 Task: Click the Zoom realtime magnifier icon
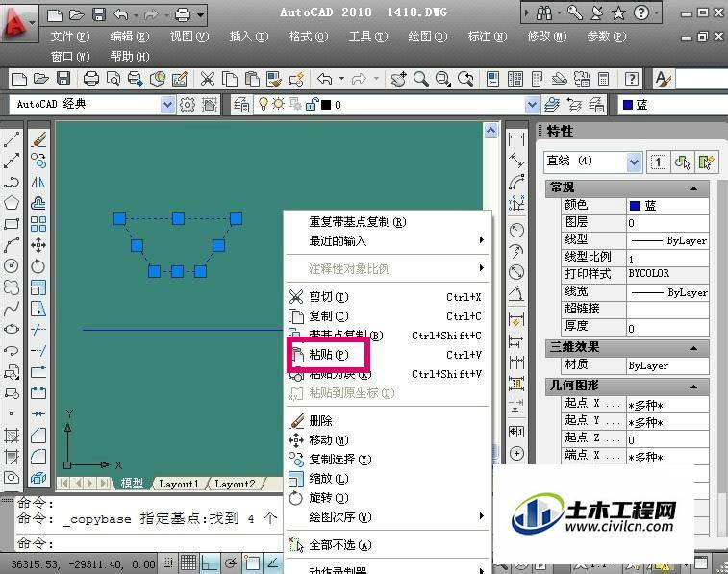[x=420, y=79]
